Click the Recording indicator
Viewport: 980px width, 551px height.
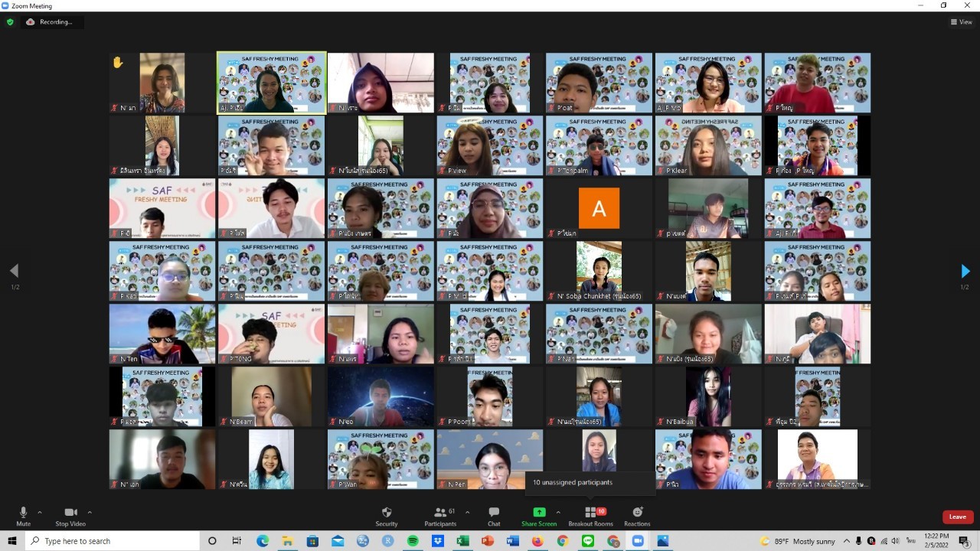pyautogui.click(x=51, y=22)
